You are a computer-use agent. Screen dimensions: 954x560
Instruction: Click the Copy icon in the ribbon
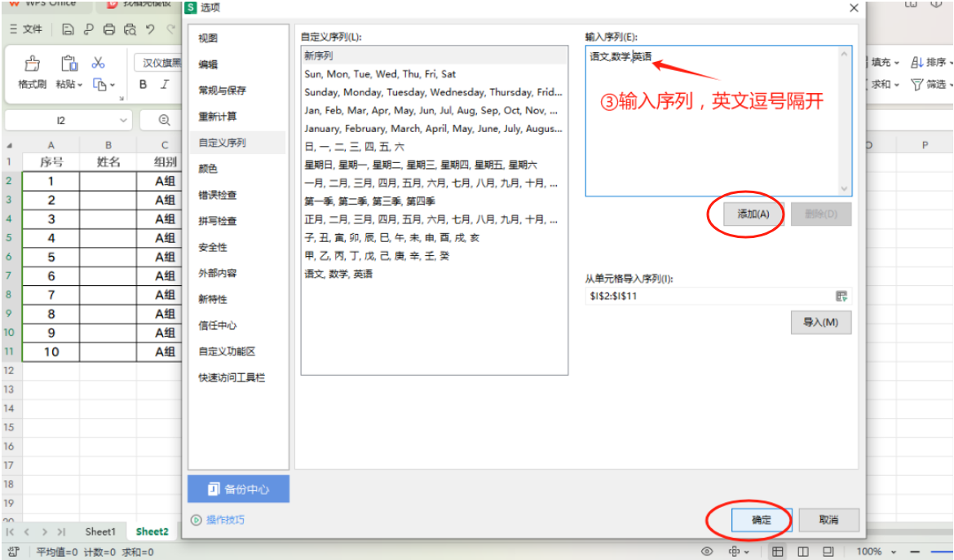99,85
